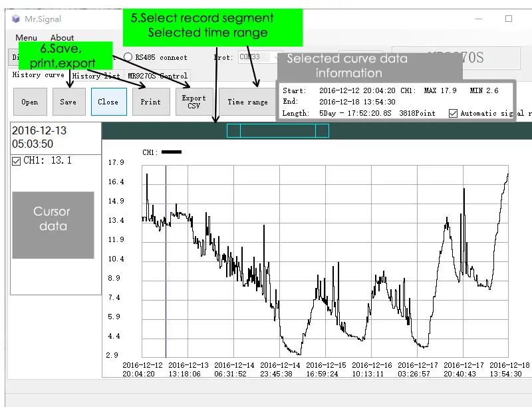Viewport: 532px width, 407px height.
Task: Open the Time range selector
Action: click(x=247, y=102)
